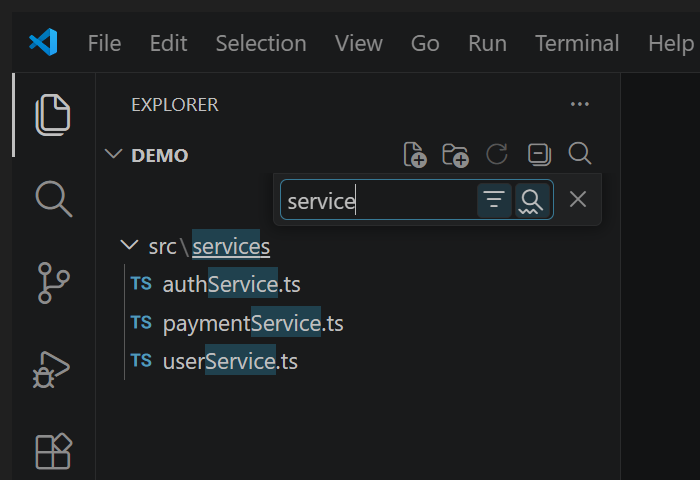Select the services folder name

[x=231, y=246]
